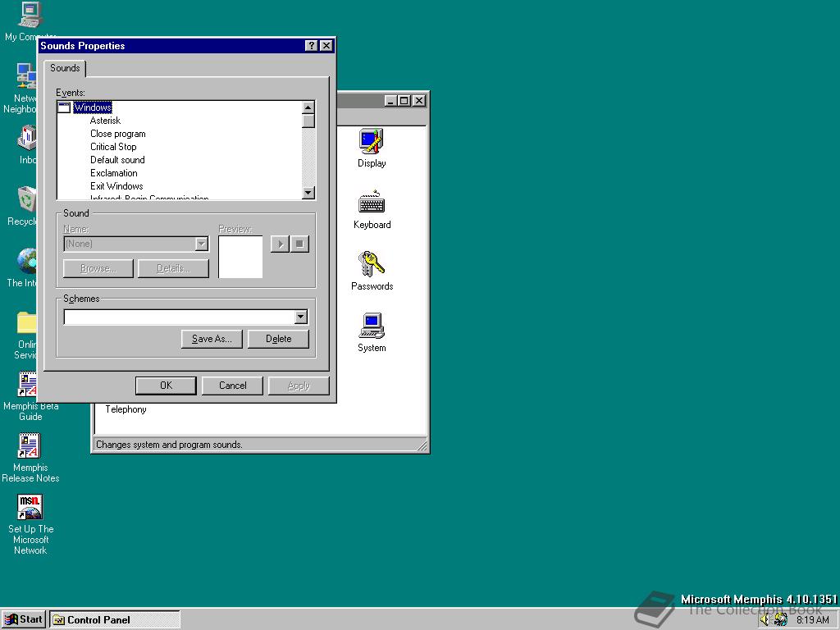
Task: Open the Display control panel icon
Action: coord(372,142)
